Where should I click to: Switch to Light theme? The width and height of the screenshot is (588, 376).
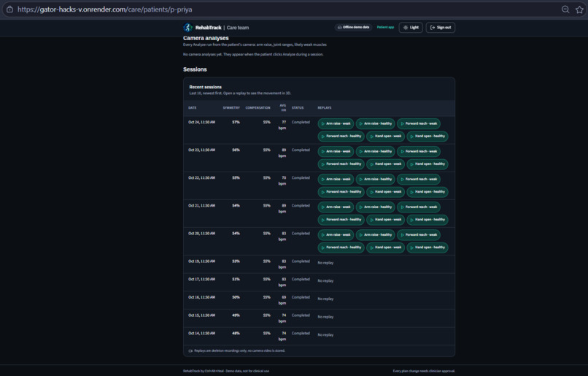click(x=411, y=28)
